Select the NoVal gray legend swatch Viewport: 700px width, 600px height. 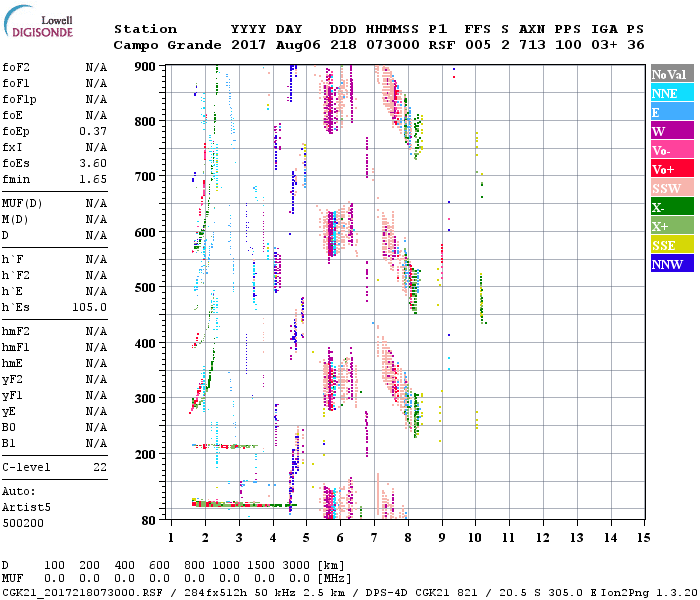(671, 74)
